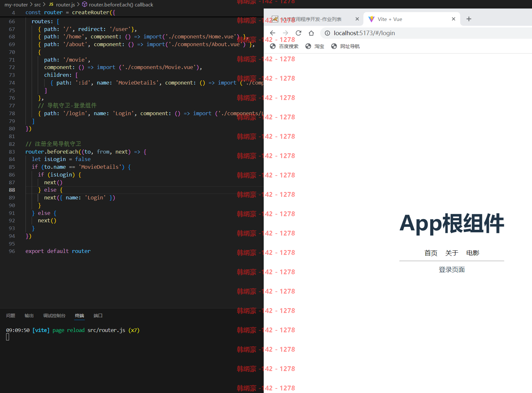The width and height of the screenshot is (532, 393).
Task: Click 'export default router' code line
Action: (x=58, y=251)
